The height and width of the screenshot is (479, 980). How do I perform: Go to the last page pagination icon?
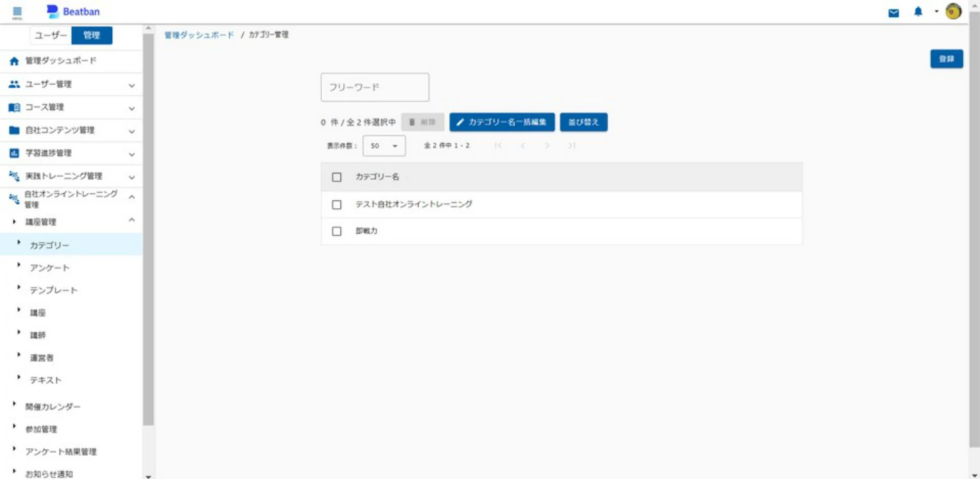pyautogui.click(x=571, y=146)
